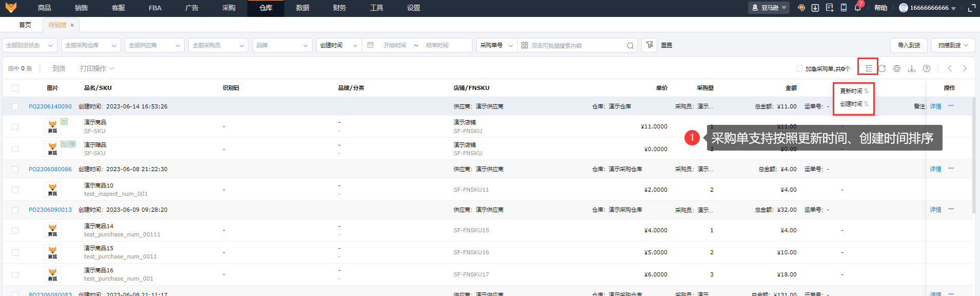Click the 导入到货 button
This screenshot has height=296, width=980.
(x=909, y=45)
